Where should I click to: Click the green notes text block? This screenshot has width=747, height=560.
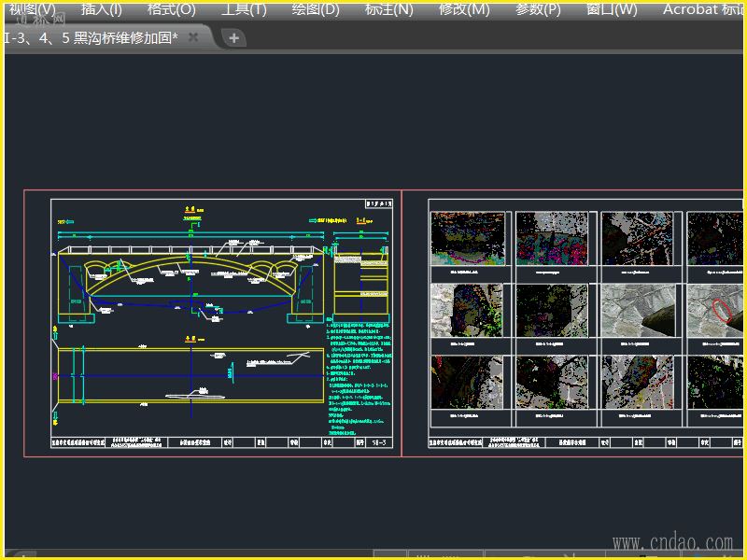[x=359, y=373]
